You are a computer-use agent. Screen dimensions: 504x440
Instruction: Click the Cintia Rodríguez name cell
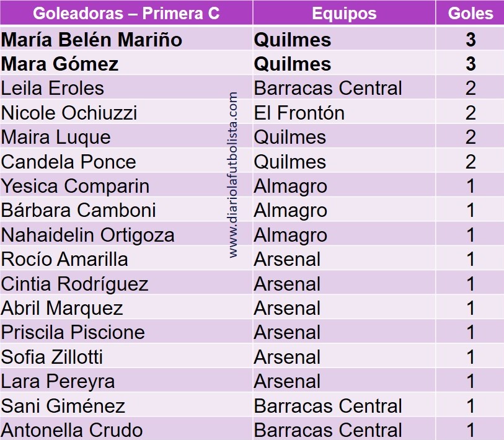point(74,284)
